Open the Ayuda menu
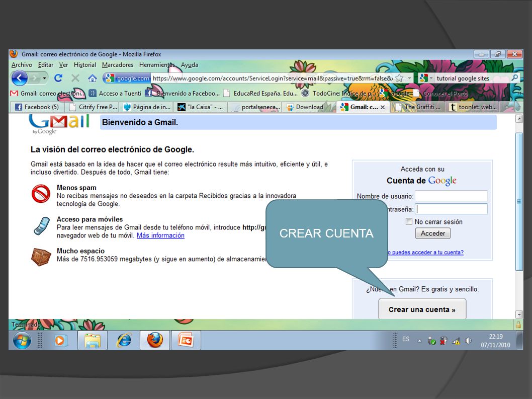Image resolution: width=532 pixels, height=399 pixels. point(190,65)
